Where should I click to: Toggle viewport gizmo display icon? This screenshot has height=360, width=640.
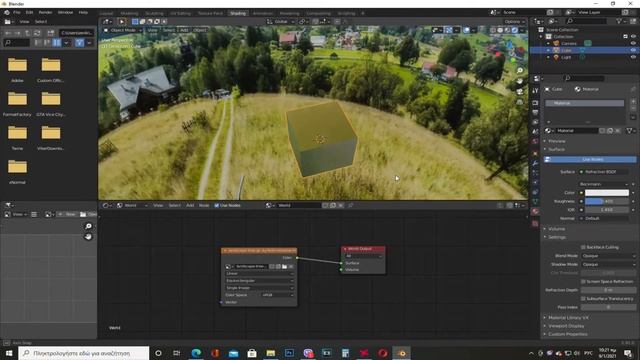tap(449, 30)
